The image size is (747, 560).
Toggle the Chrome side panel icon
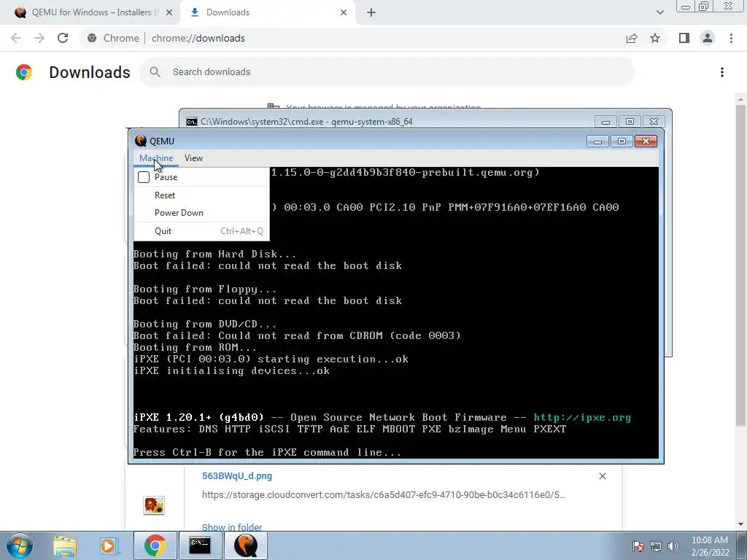(x=684, y=38)
